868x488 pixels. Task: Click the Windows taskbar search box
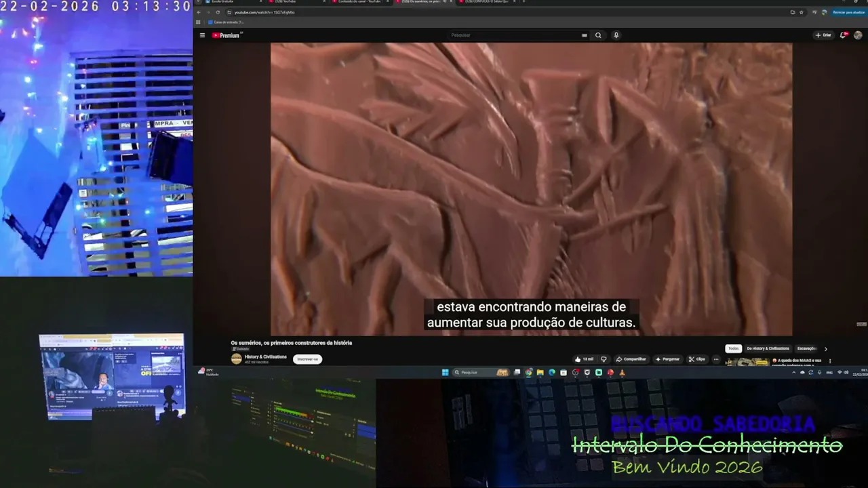(x=481, y=372)
